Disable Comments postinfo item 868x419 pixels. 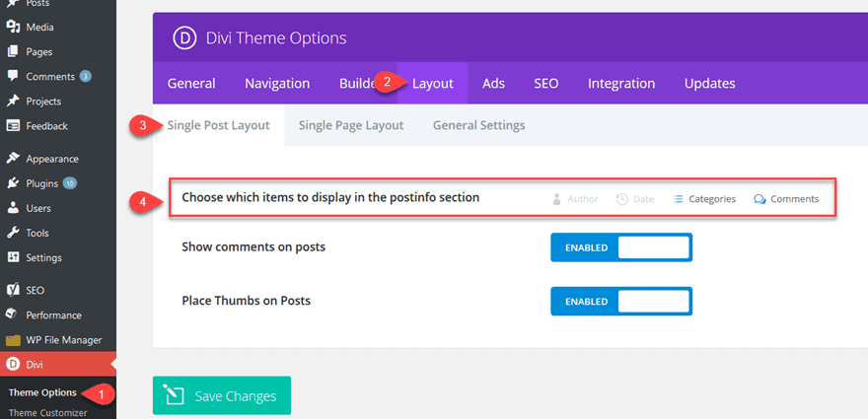point(786,199)
